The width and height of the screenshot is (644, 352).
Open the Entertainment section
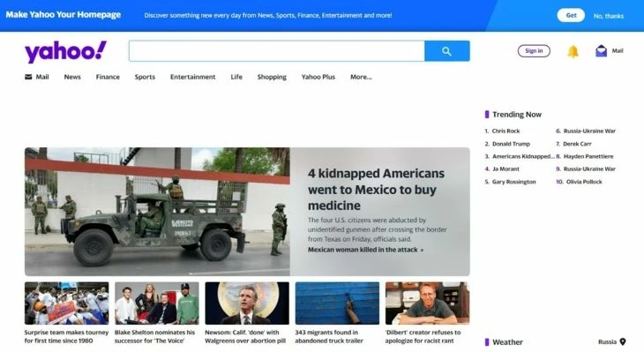tap(192, 77)
